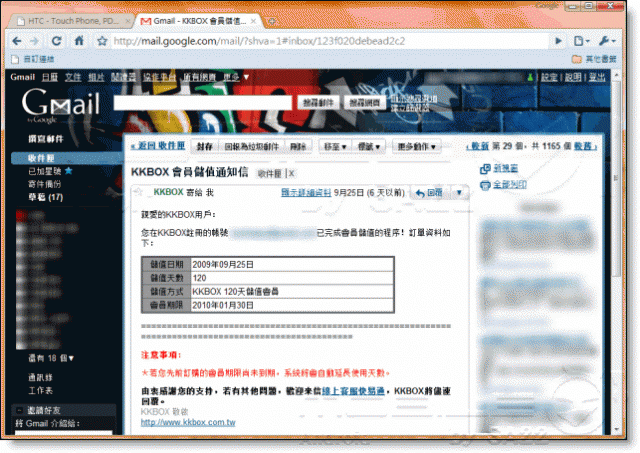Go back with the browser back arrow
The image size is (640, 453).
[x=17, y=41]
